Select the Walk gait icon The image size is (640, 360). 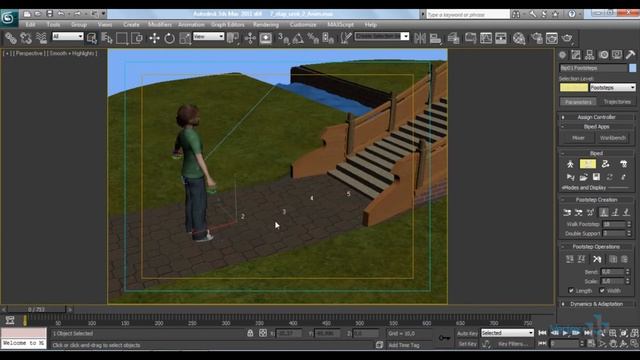[x=604, y=212]
